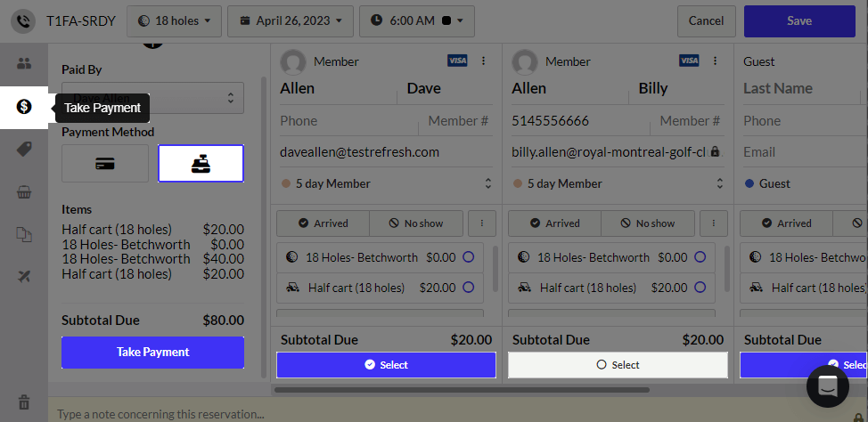868x422 pixels.
Task: Select Billy's Half cart item circle
Action: [x=700, y=288]
